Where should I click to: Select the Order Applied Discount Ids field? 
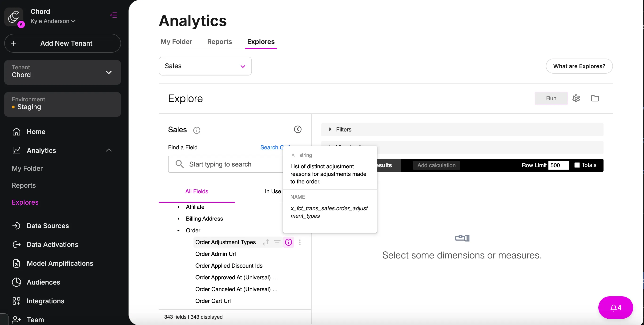click(x=229, y=266)
